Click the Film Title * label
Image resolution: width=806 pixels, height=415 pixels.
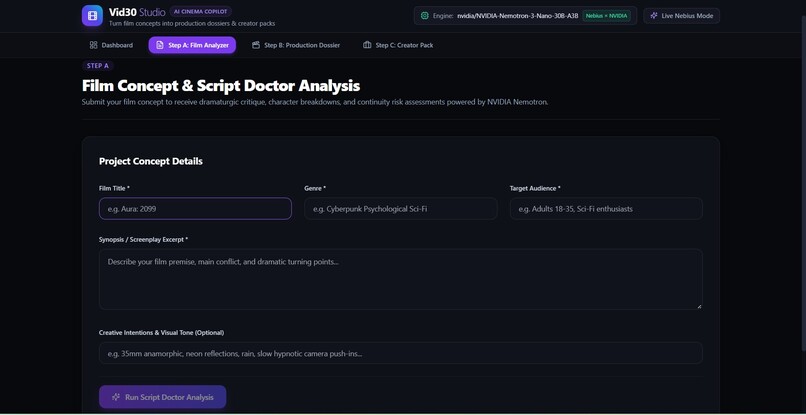pos(114,189)
